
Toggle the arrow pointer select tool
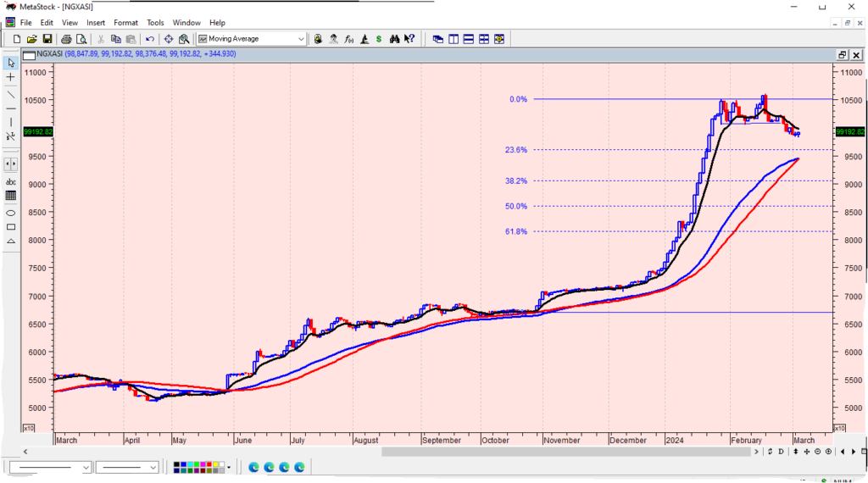click(11, 63)
